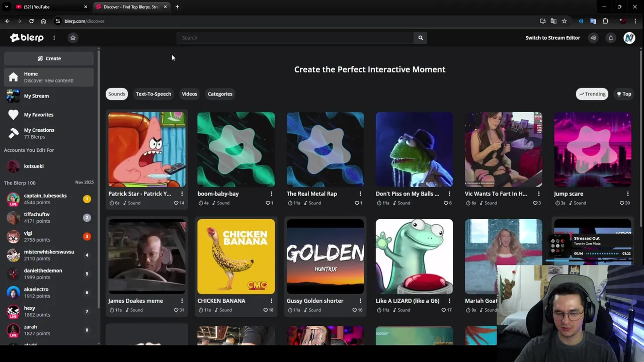Open options menu for Don't Piss on My Balls
The height and width of the screenshot is (362, 644).
tap(449, 194)
